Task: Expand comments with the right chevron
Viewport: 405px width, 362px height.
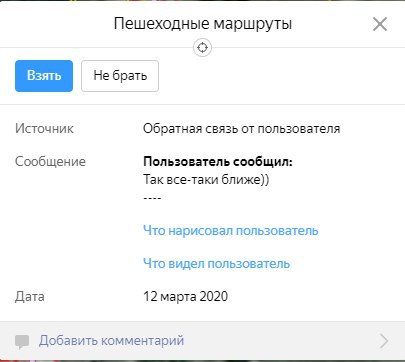Action: point(384,341)
